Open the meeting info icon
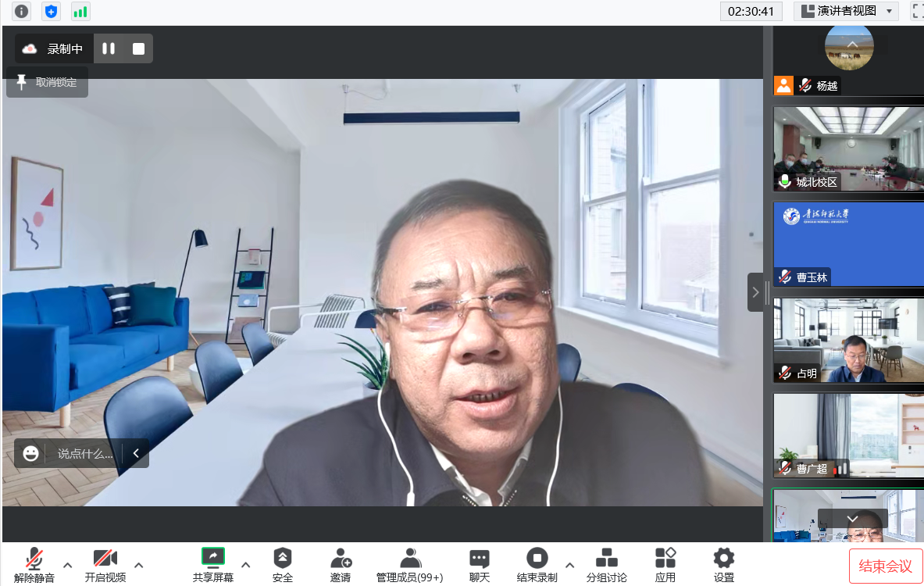The image size is (924, 586). 21,11
